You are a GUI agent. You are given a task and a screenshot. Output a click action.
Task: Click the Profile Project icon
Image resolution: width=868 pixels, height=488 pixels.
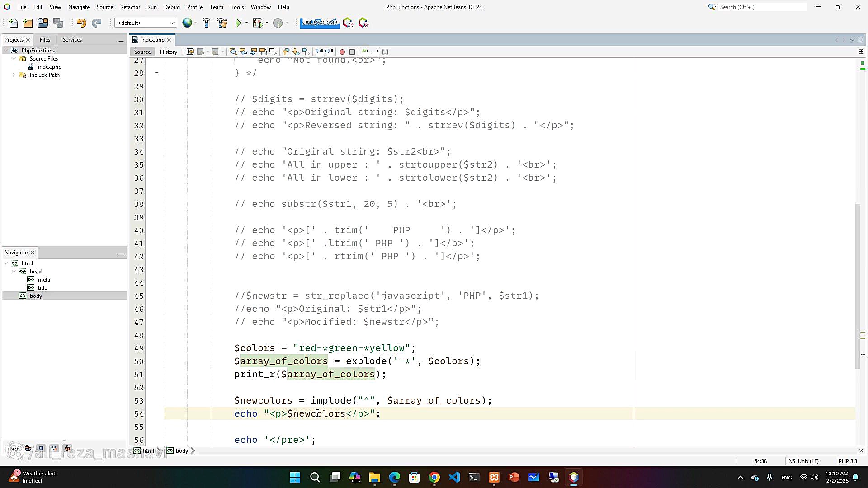point(278,23)
